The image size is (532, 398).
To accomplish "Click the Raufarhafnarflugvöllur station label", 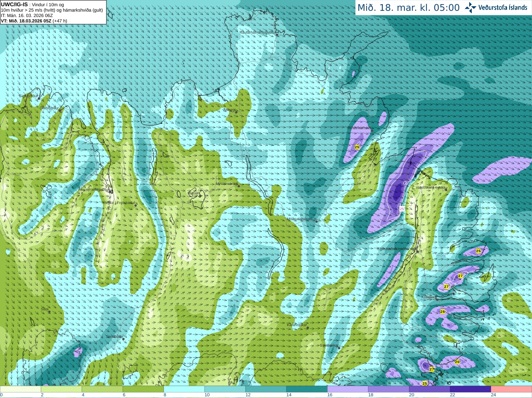I will [258, 32].
